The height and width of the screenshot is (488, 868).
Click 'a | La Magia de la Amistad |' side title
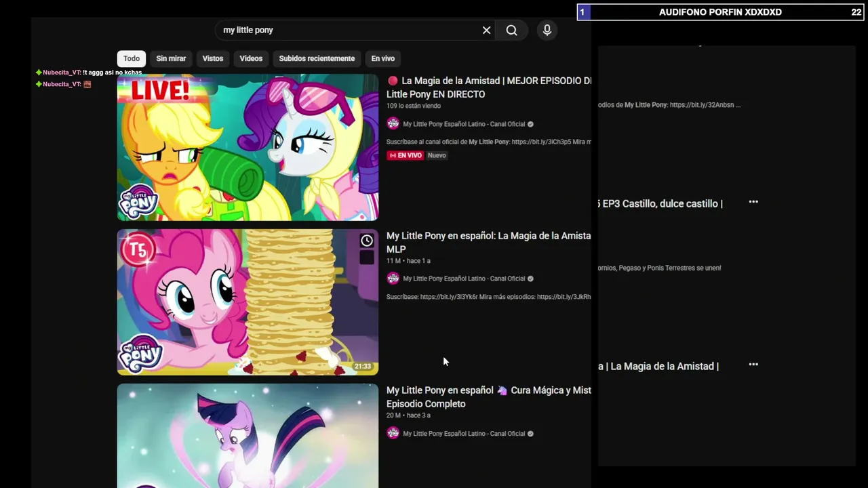(658, 366)
